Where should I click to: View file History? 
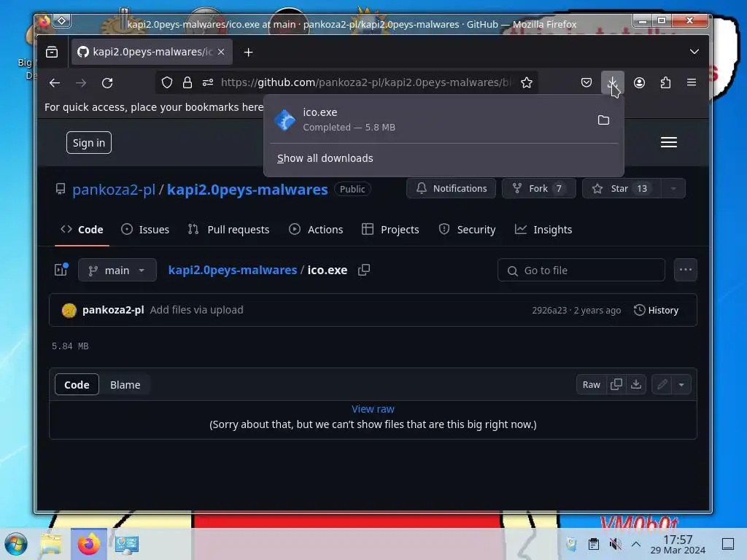click(x=656, y=310)
